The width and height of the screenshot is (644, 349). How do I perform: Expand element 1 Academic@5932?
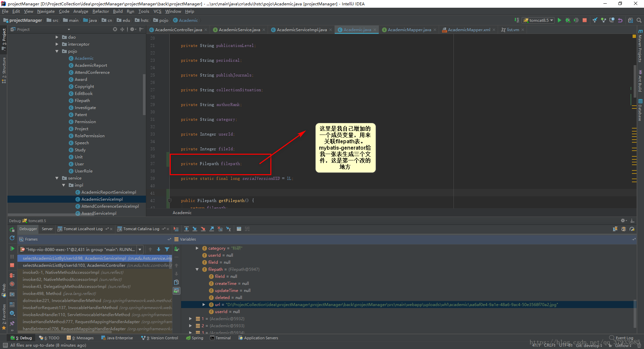pyautogui.click(x=191, y=319)
